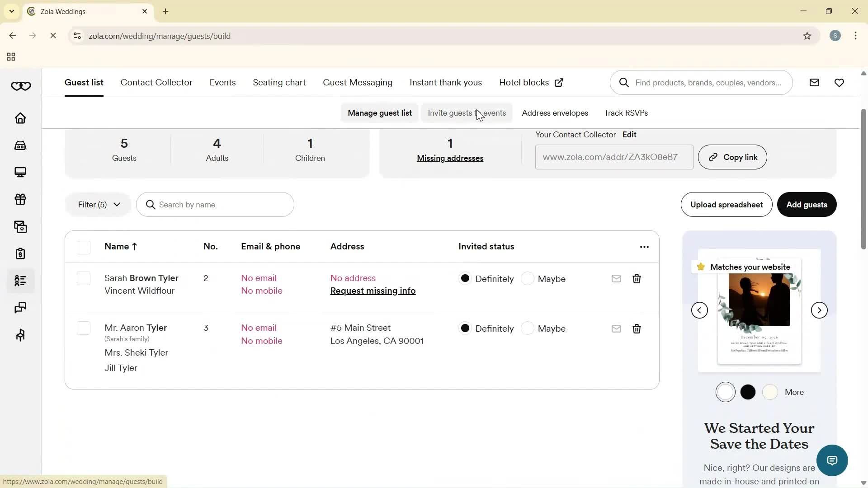Image resolution: width=868 pixels, height=488 pixels.
Task: Open the Invites envelope icon in sidebar
Action: tap(20, 227)
